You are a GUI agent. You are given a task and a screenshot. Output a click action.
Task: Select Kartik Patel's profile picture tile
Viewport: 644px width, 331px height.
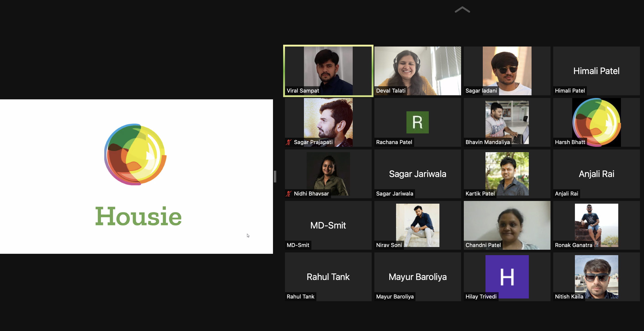(x=507, y=174)
